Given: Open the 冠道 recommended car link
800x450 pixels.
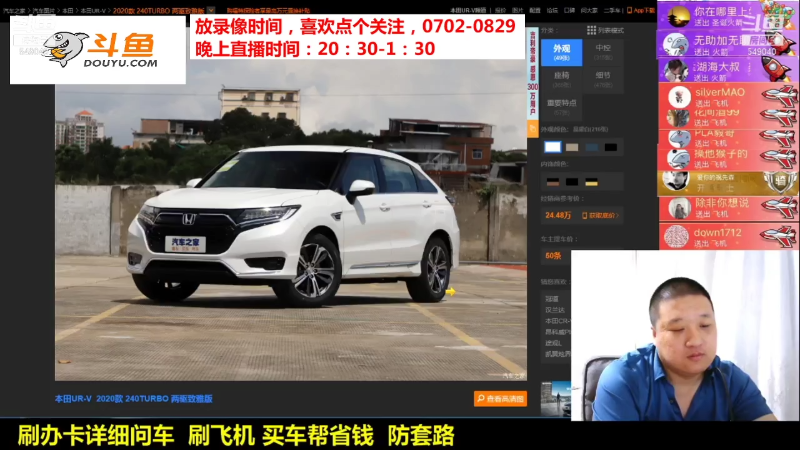Looking at the screenshot, I should [x=552, y=298].
